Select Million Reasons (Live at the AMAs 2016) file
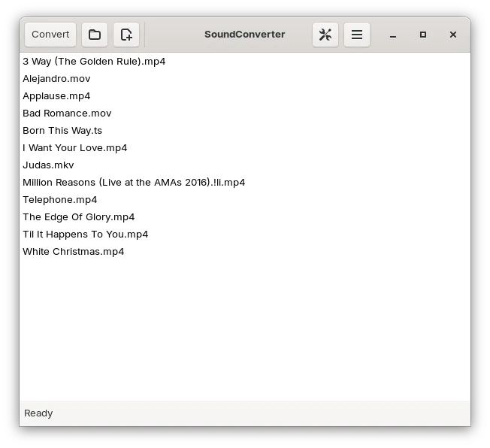 tap(134, 183)
